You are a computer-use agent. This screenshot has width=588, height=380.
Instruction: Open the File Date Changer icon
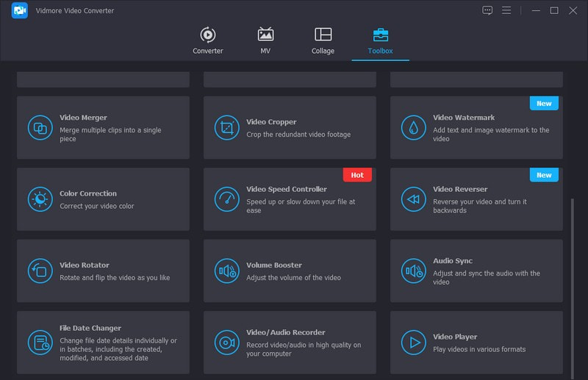tap(40, 342)
